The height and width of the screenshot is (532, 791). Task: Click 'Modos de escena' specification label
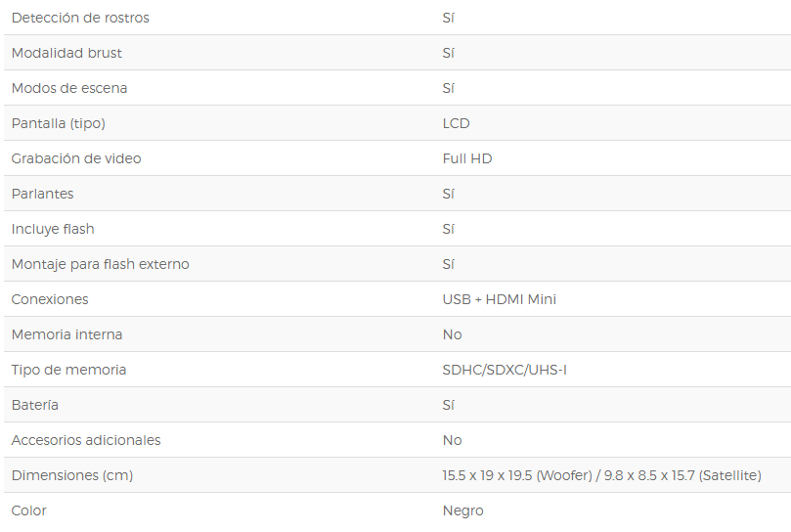pos(69,88)
